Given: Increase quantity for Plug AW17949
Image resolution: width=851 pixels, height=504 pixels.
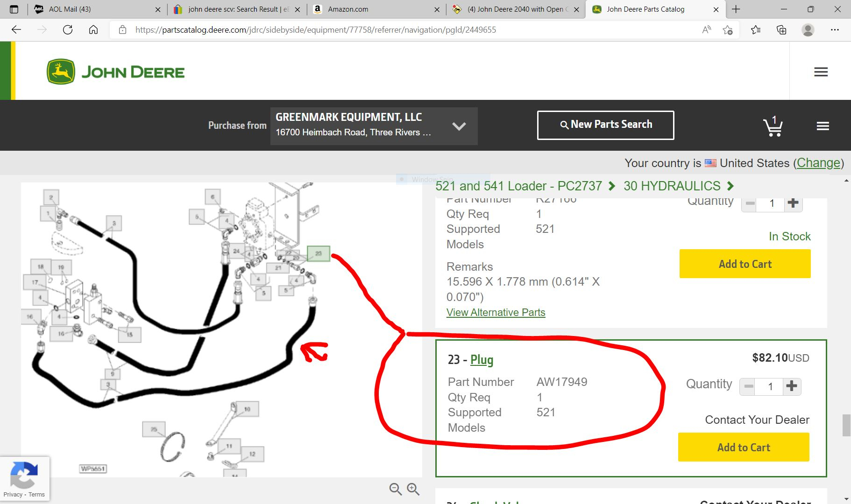Looking at the screenshot, I should pyautogui.click(x=792, y=386).
